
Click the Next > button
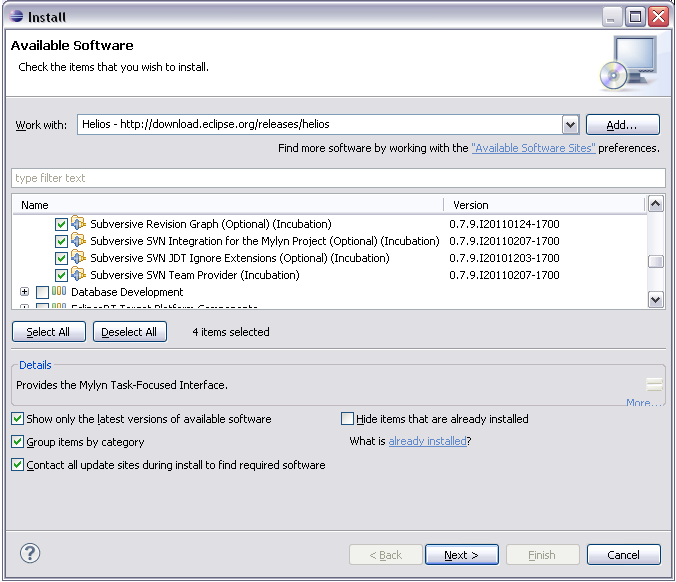click(462, 555)
